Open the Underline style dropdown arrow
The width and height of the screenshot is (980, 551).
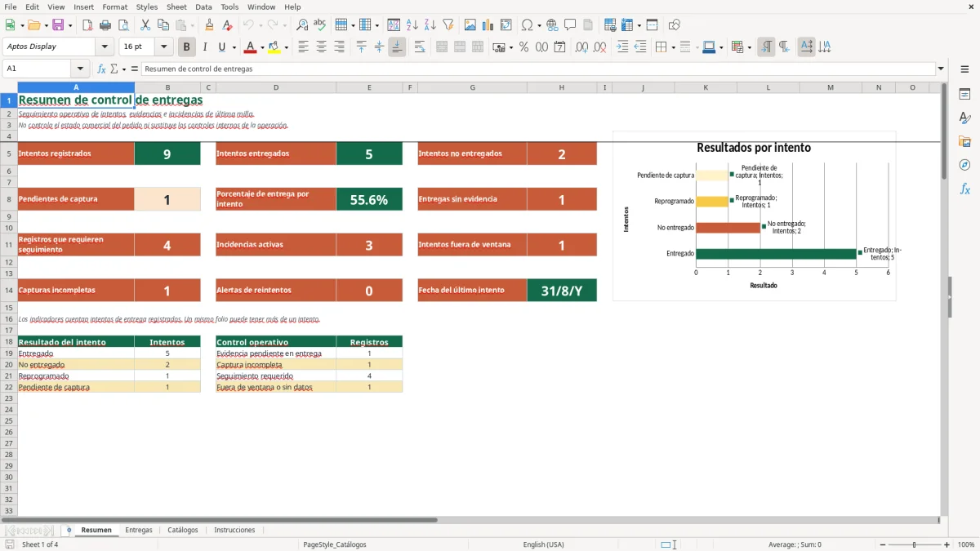click(233, 47)
